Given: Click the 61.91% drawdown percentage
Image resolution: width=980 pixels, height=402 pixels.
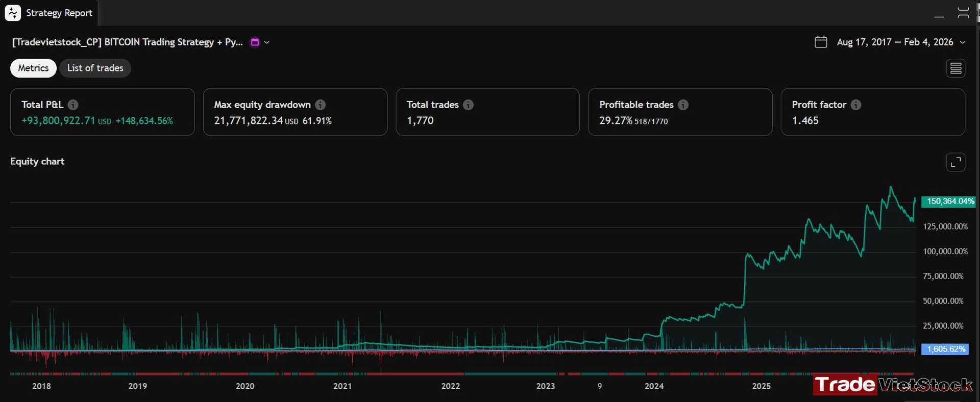Looking at the screenshot, I should (317, 121).
